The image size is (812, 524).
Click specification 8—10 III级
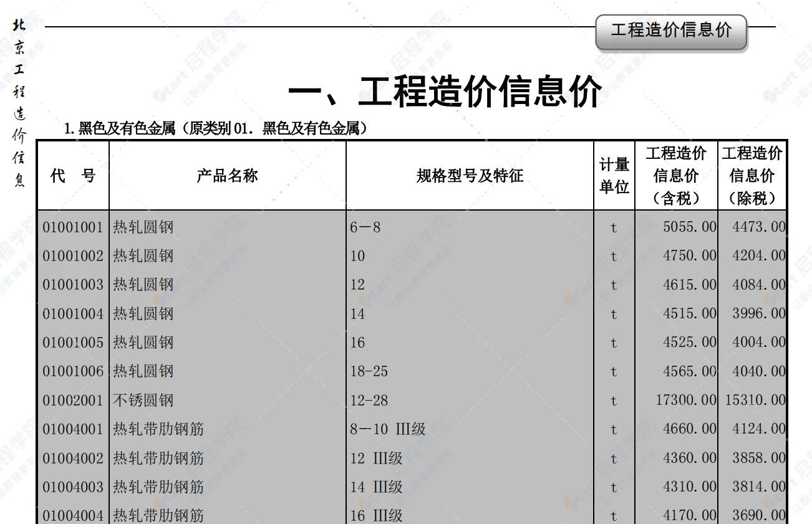(x=388, y=429)
